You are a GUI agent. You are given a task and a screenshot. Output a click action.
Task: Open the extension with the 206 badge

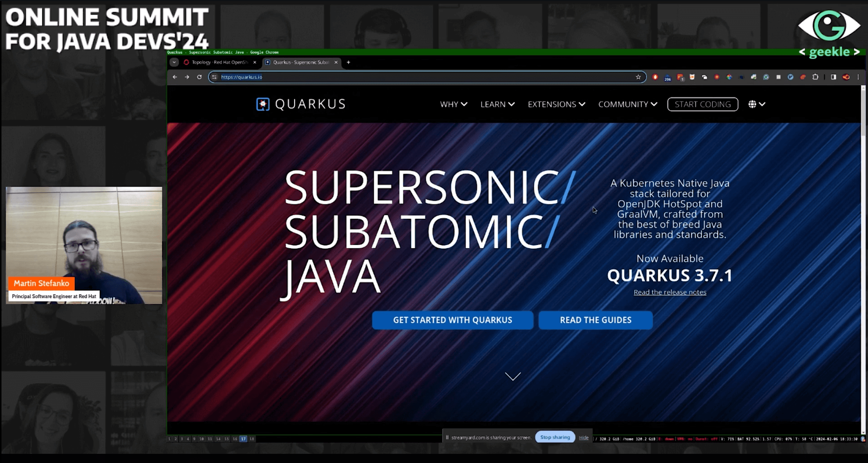pos(667,77)
